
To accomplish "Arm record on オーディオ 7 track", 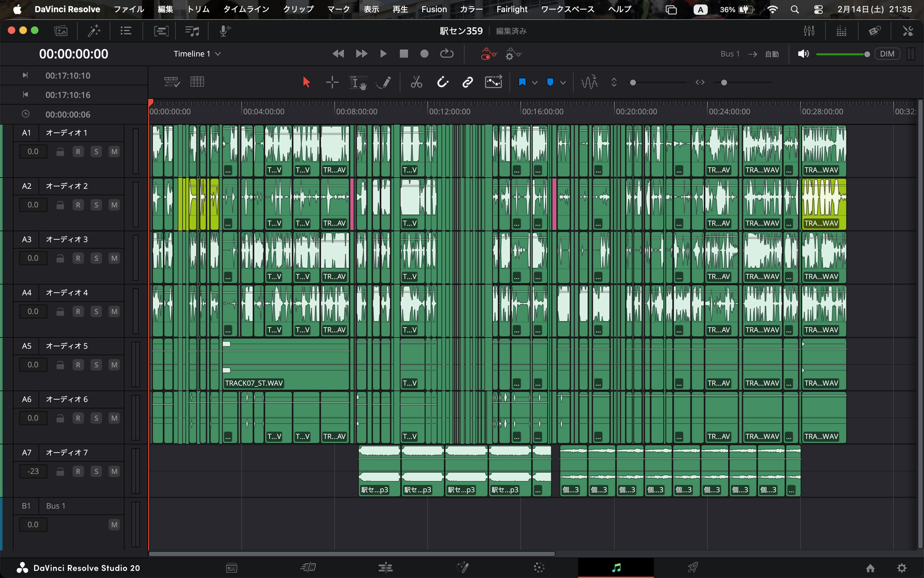I will point(78,472).
